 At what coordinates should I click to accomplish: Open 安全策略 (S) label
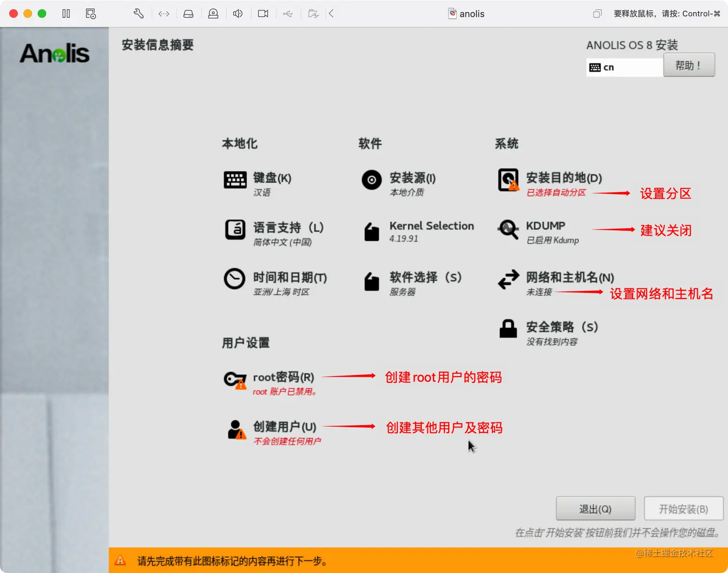click(562, 327)
